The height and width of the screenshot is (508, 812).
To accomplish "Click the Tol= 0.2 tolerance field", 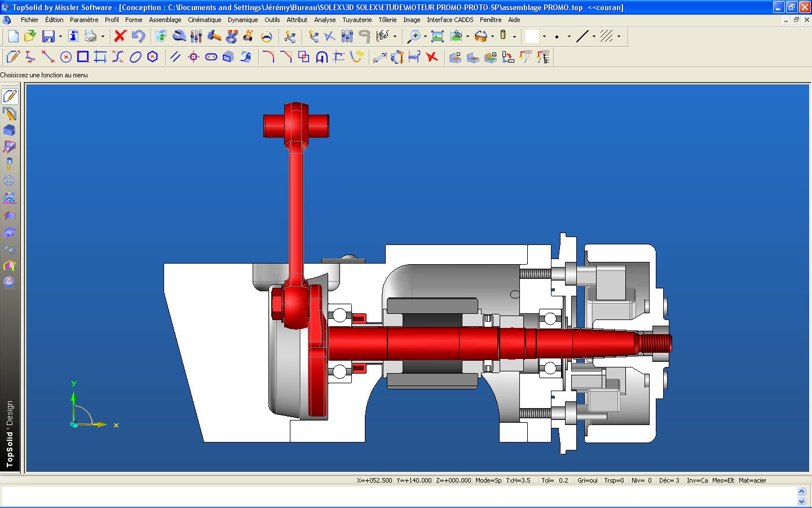I will pyautogui.click(x=554, y=480).
